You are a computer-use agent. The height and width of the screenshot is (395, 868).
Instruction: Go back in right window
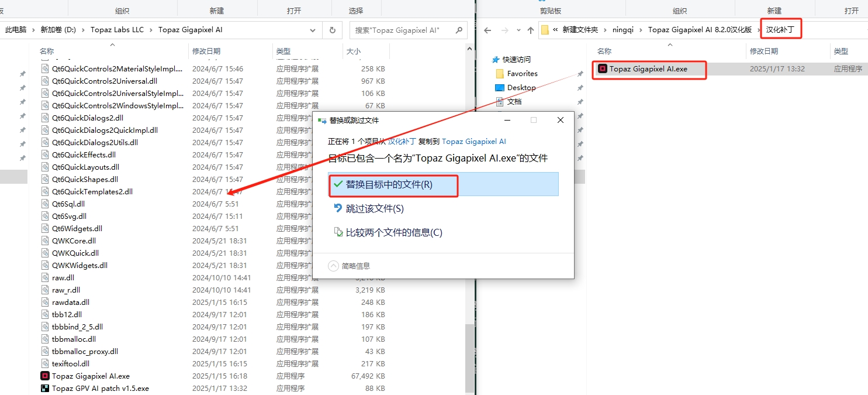pos(487,30)
